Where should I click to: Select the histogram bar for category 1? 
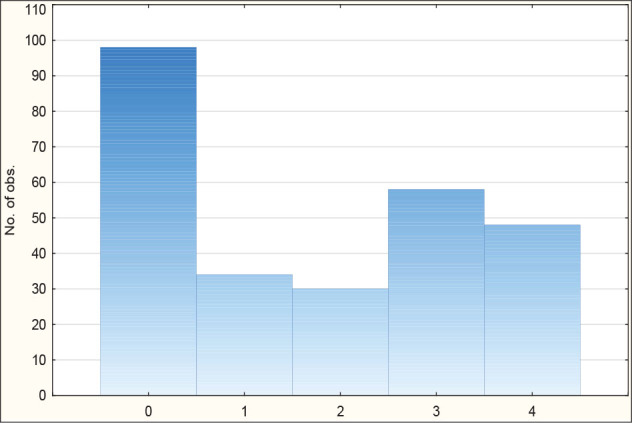pos(244,334)
